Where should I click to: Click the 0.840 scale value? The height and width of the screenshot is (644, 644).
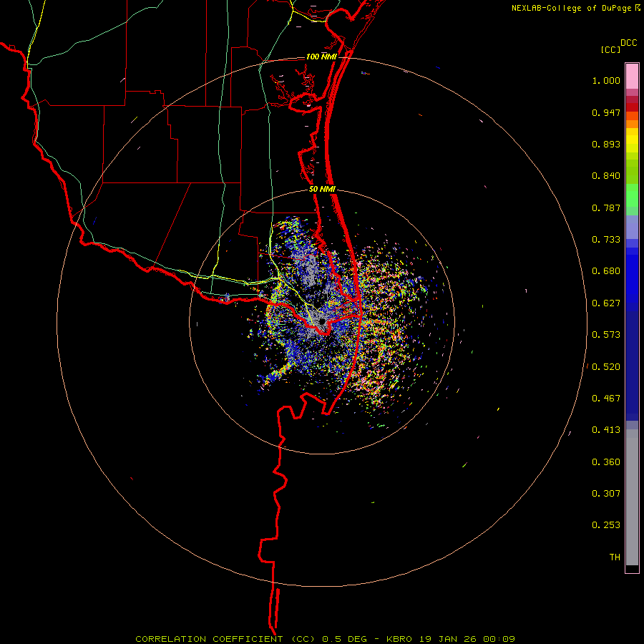[606, 176]
